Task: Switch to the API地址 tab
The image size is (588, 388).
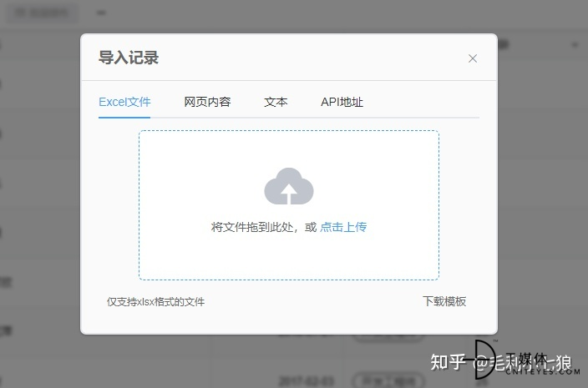Action: (342, 102)
